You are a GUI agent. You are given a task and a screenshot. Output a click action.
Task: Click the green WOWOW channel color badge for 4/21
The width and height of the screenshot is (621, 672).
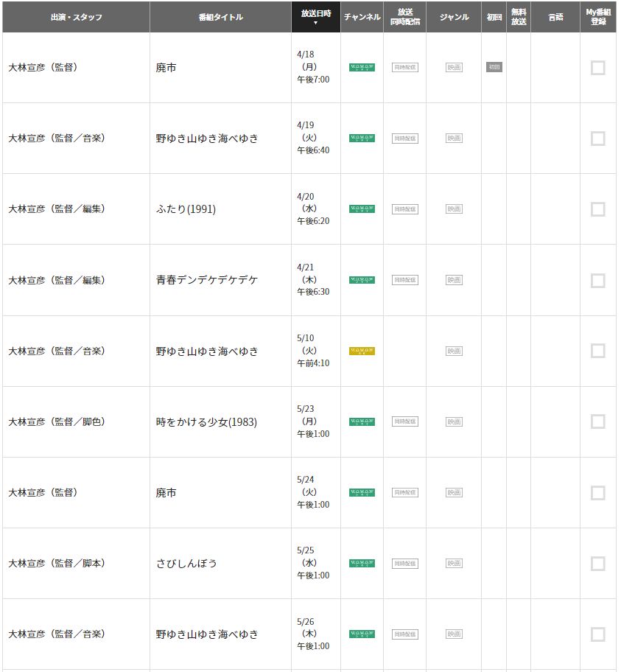[x=362, y=280]
